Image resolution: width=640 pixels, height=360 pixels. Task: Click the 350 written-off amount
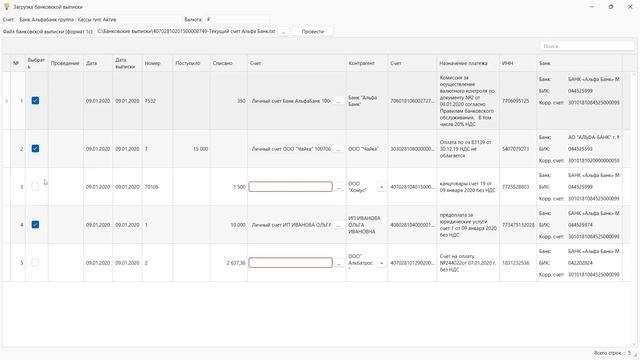(241, 101)
